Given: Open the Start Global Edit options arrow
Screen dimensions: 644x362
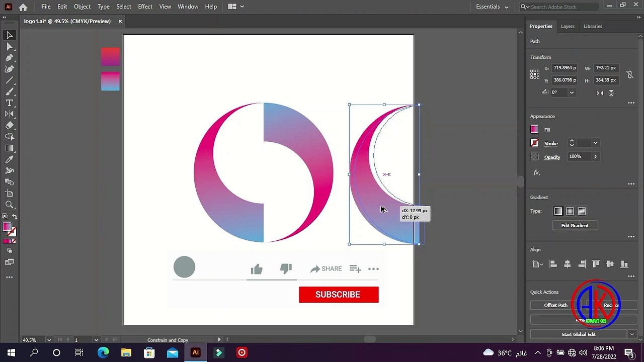Looking at the screenshot, I should [x=632, y=334].
